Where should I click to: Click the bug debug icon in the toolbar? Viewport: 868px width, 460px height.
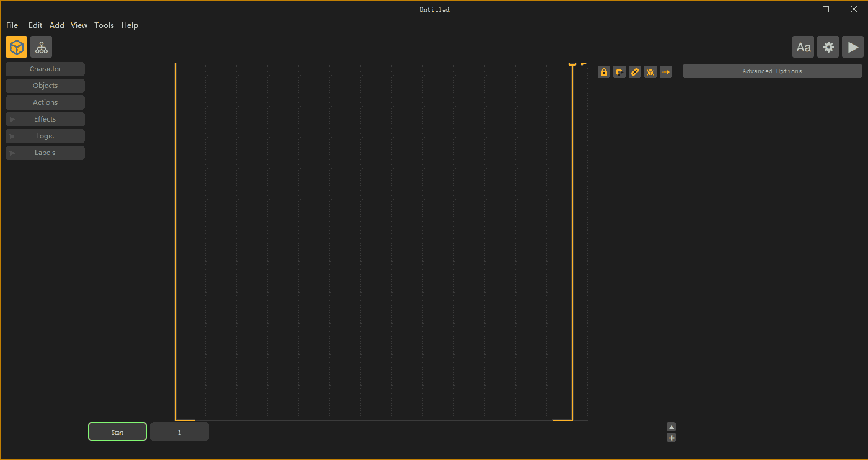tap(650, 71)
